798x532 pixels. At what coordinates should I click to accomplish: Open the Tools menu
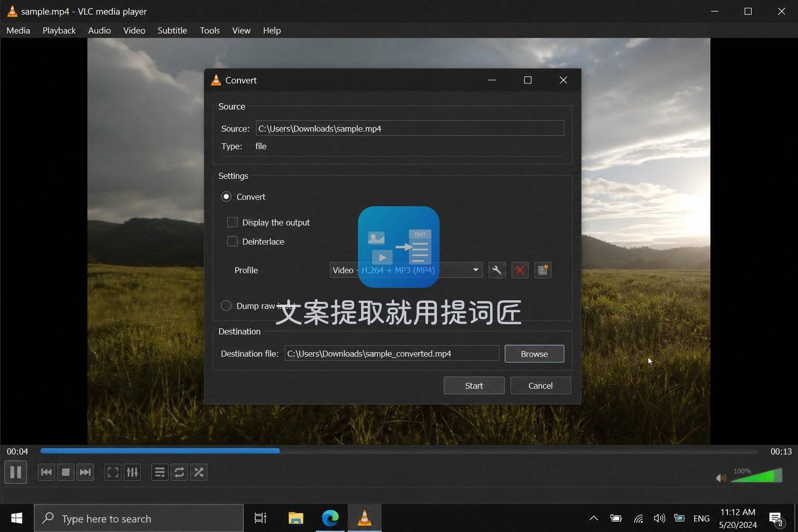pyautogui.click(x=210, y=31)
